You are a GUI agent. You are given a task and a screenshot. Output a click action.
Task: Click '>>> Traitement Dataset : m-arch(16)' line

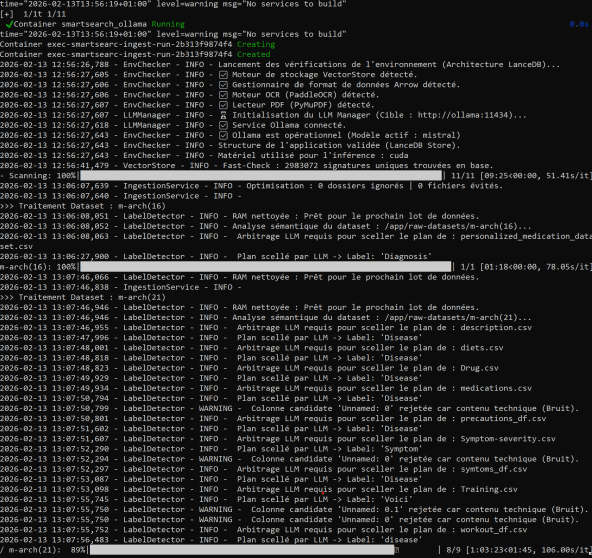tap(83, 206)
